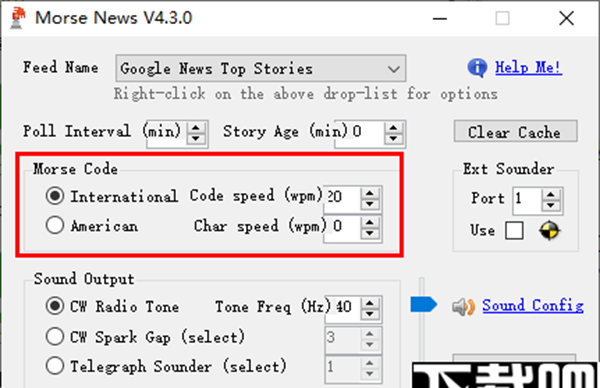Increase the Poll Interval value
Viewport: 600px width, 388px height.
tap(196, 128)
